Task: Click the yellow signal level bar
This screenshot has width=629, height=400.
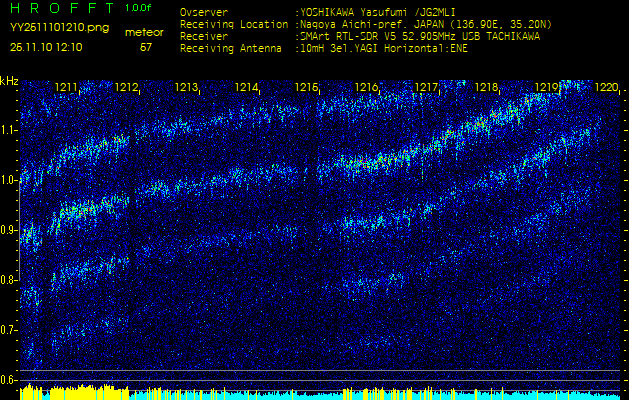Action: (60, 391)
